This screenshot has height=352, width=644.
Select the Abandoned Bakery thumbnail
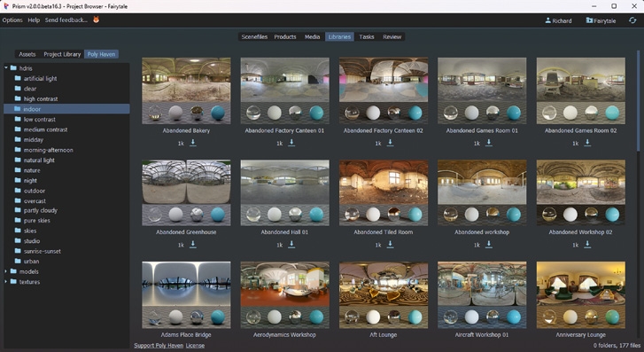pyautogui.click(x=186, y=90)
